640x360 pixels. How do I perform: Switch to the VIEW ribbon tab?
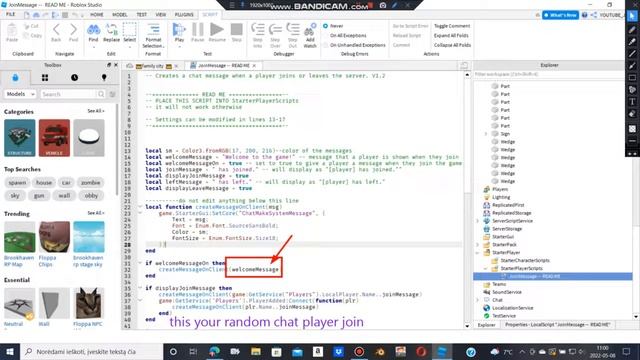(161, 15)
